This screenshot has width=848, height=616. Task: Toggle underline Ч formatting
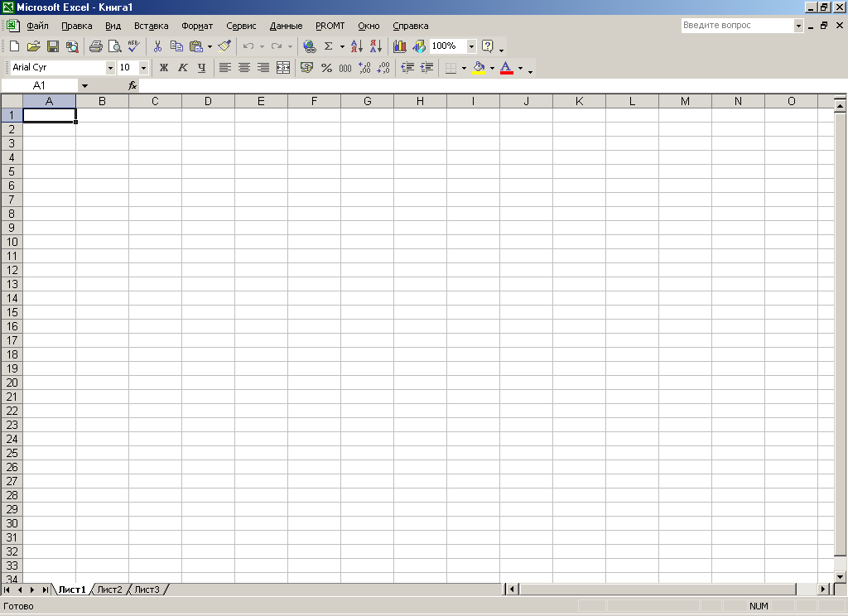point(202,68)
